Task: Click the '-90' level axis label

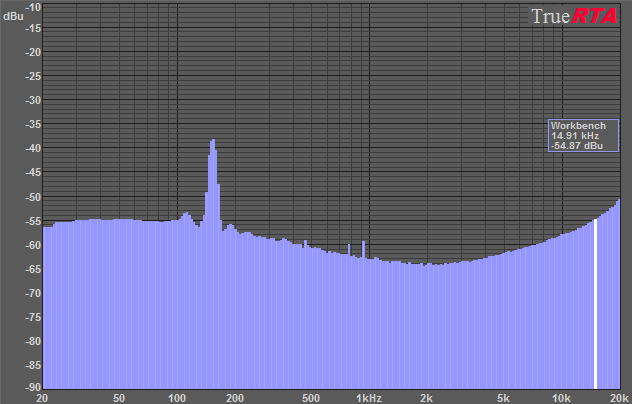Action: click(33, 387)
